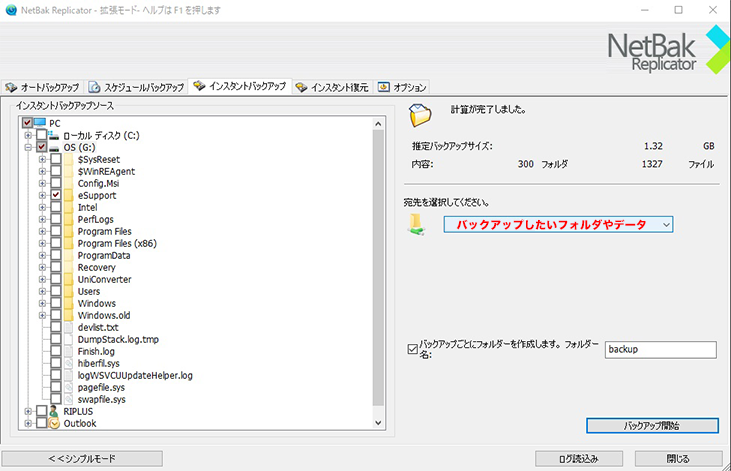This screenshot has width=731, height=471.
Task: Check the Program Files (x86) checkbox
Action: [x=56, y=243]
